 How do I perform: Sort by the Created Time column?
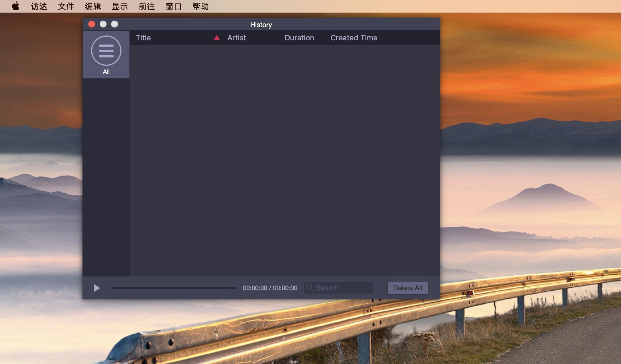(354, 38)
